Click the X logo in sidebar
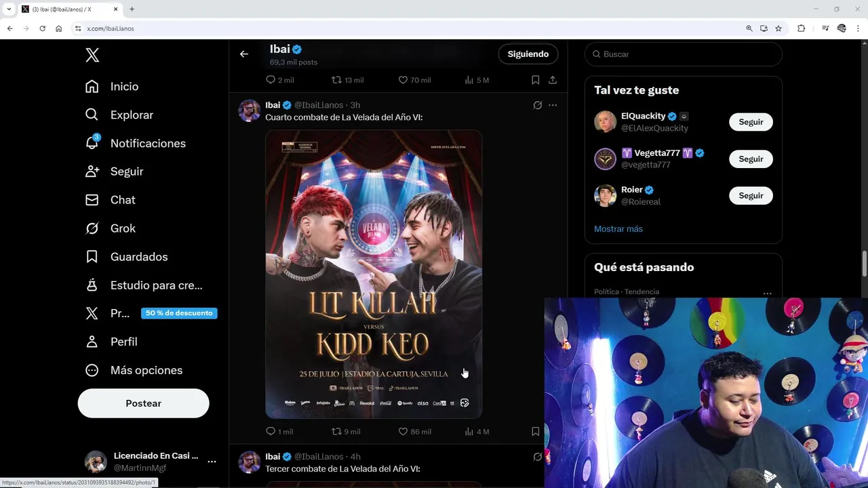Viewport: 868px width, 488px height. tap(92, 56)
